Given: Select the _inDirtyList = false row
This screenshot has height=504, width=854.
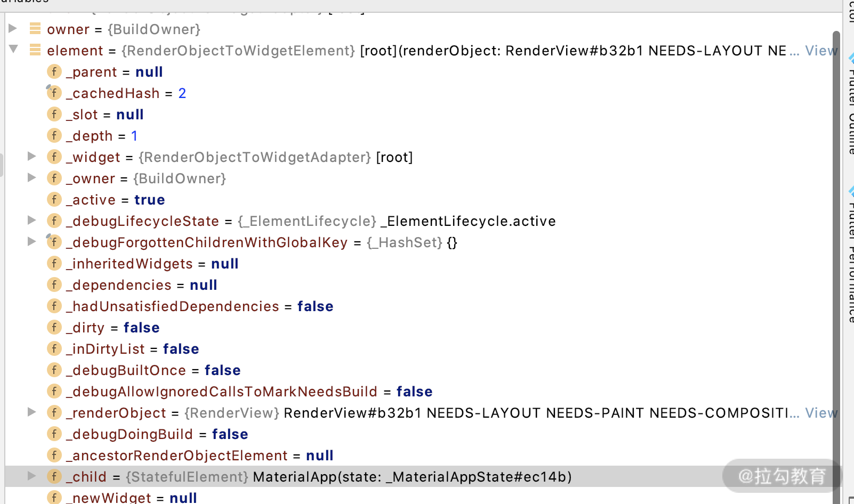Looking at the screenshot, I should [133, 349].
